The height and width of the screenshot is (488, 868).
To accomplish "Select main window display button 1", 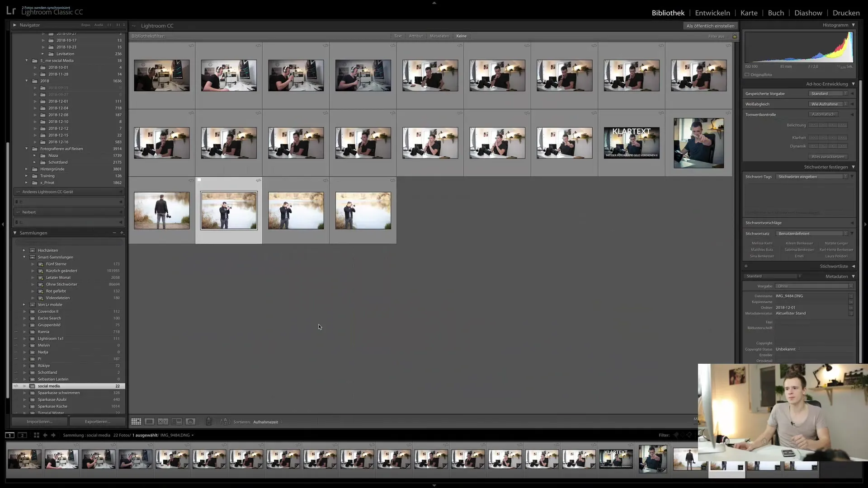I will coord(9,435).
